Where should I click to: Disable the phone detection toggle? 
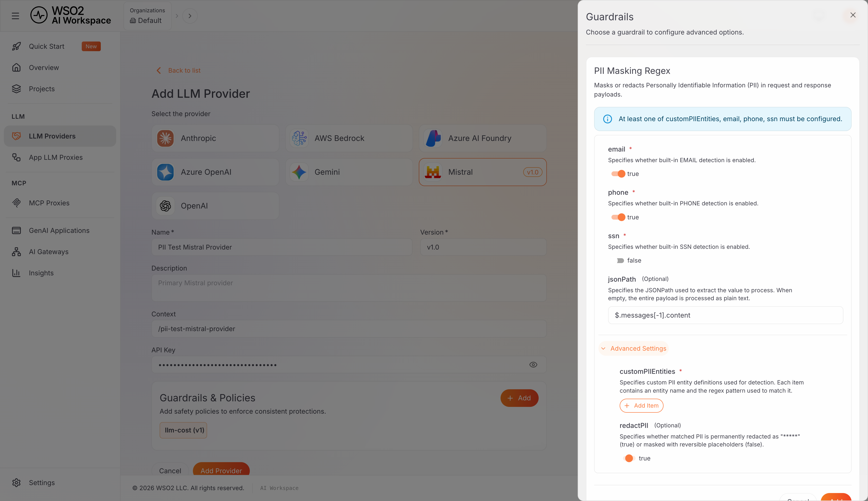point(618,217)
